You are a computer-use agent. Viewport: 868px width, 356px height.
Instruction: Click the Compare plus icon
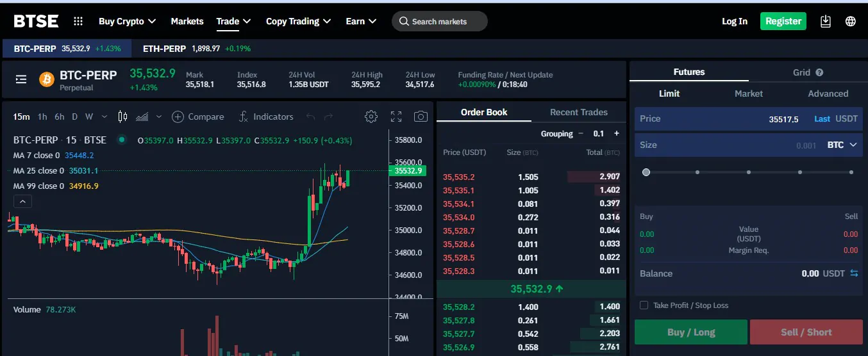point(178,117)
